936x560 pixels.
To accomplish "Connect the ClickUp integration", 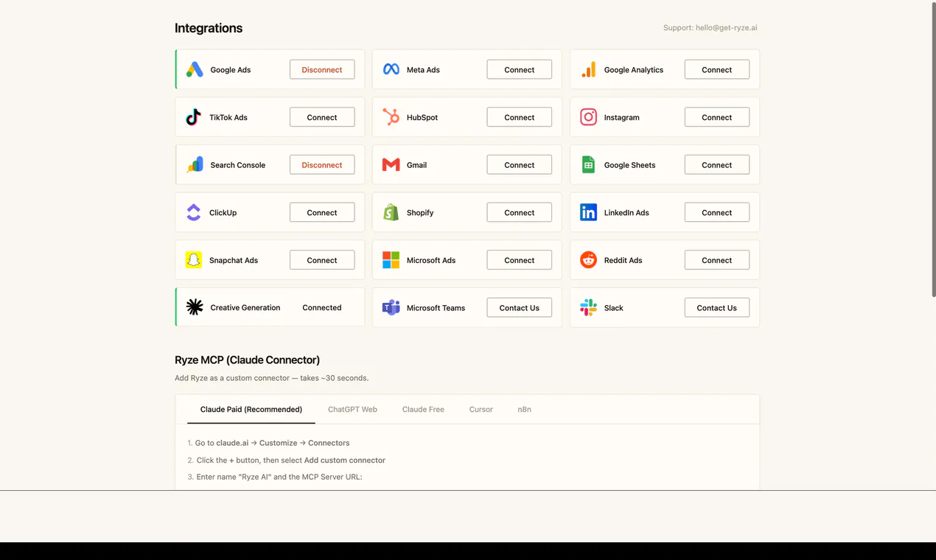I will pyautogui.click(x=322, y=212).
